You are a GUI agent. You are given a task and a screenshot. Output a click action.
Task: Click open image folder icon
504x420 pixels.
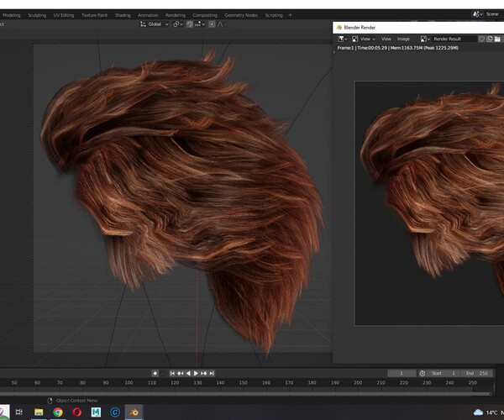(x=497, y=39)
